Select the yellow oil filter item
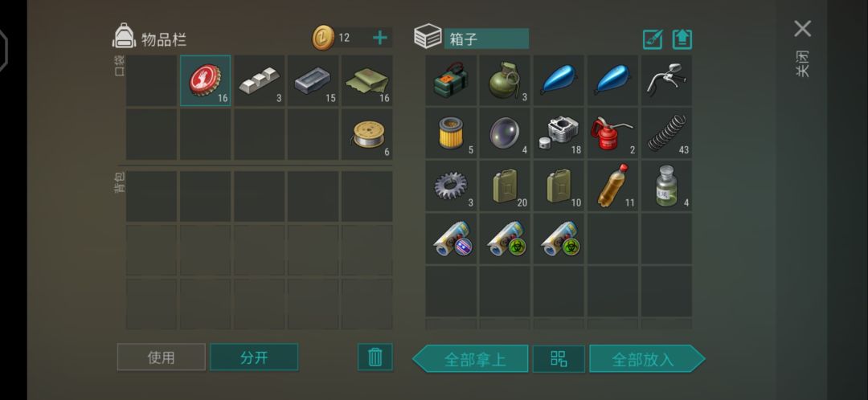The height and width of the screenshot is (400, 868). coord(451,133)
